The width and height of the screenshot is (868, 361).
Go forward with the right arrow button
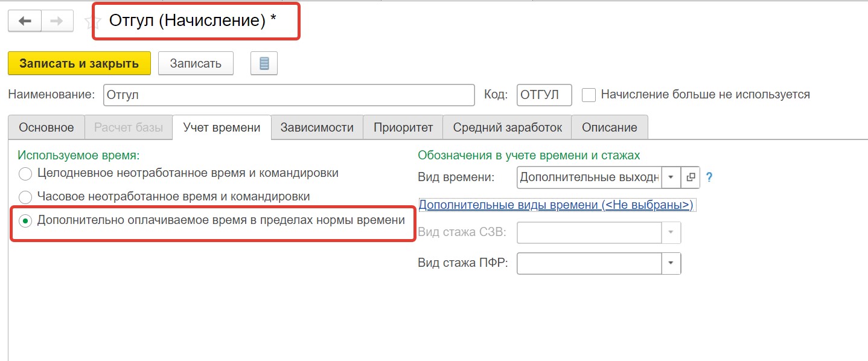pyautogui.click(x=57, y=21)
